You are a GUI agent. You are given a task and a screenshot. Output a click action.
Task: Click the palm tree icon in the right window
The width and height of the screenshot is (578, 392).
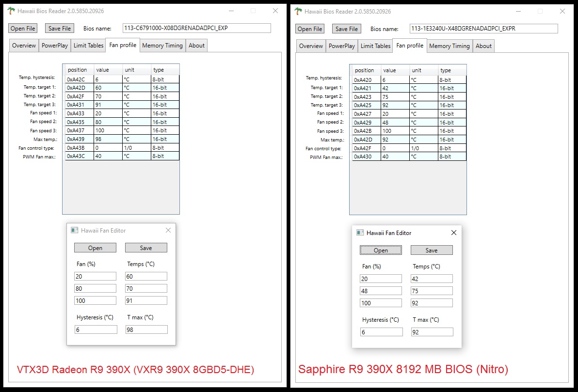point(298,11)
